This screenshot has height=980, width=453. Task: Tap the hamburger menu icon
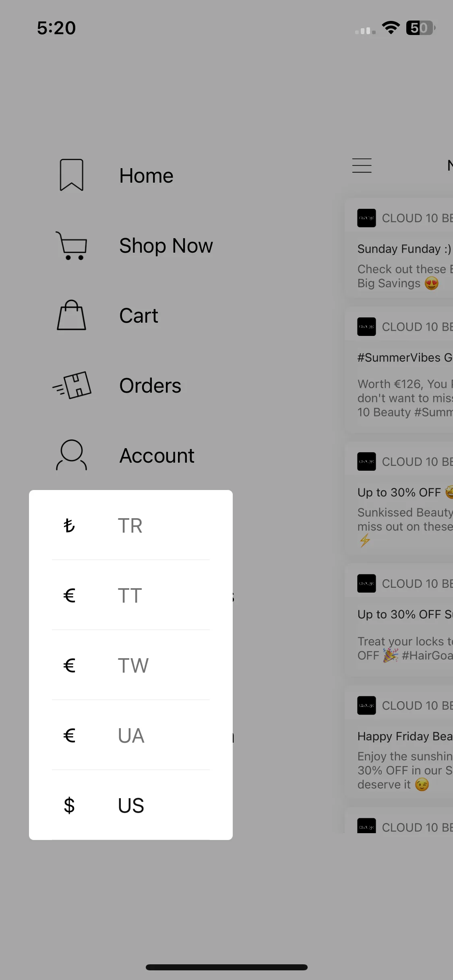[362, 165]
